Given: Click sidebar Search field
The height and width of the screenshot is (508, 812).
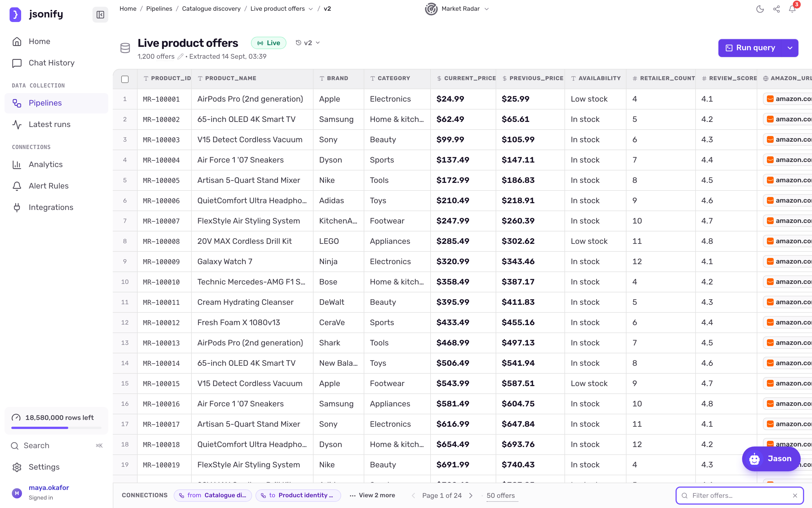Looking at the screenshot, I should (x=56, y=446).
